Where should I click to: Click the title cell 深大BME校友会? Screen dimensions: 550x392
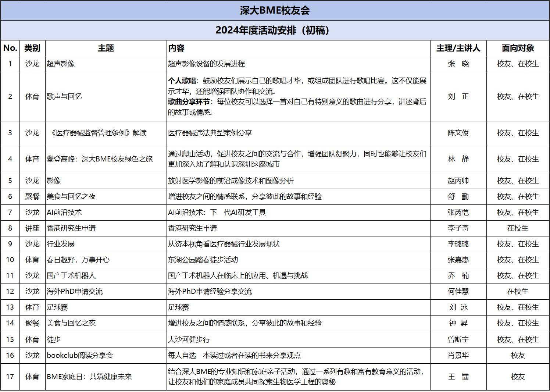(275, 10)
